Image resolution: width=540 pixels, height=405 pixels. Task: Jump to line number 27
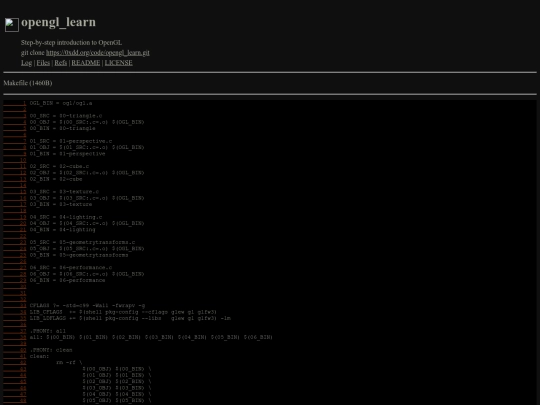(15, 268)
